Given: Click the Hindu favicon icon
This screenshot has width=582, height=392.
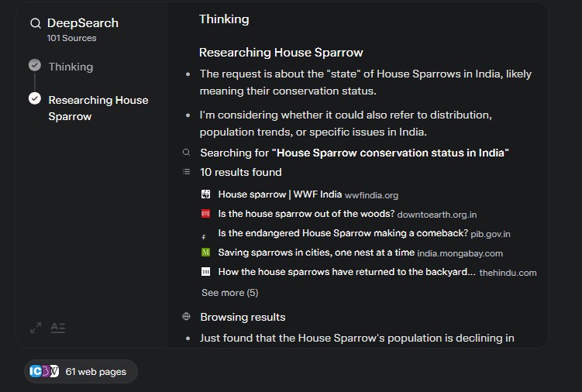Looking at the screenshot, I should (x=205, y=272).
